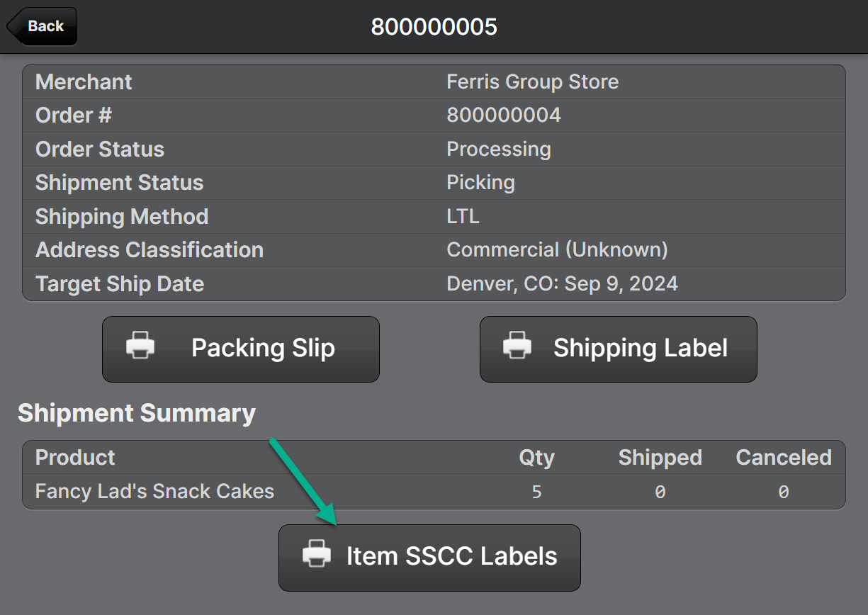
Task: Click the Shipping Label printer icon
Action: click(517, 347)
